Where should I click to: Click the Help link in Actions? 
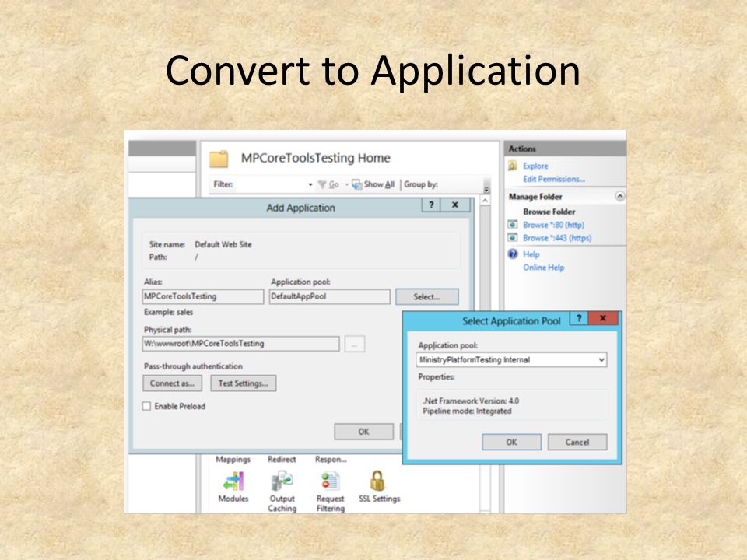pyautogui.click(x=531, y=254)
